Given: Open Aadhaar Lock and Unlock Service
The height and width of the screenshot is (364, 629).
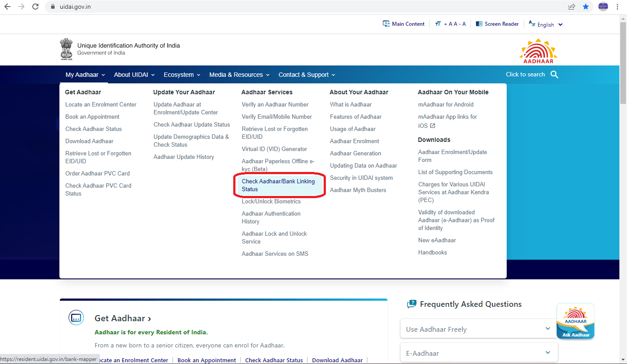Looking at the screenshot, I should tap(274, 238).
